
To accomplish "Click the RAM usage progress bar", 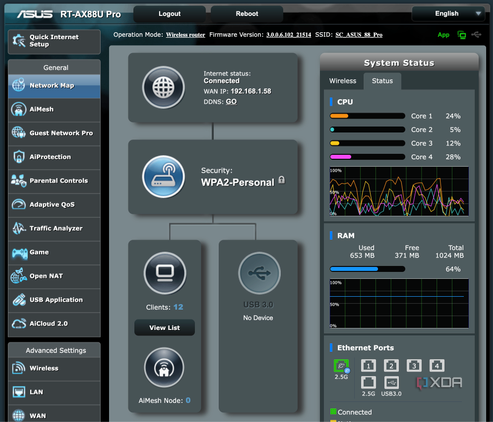I will click(x=367, y=269).
